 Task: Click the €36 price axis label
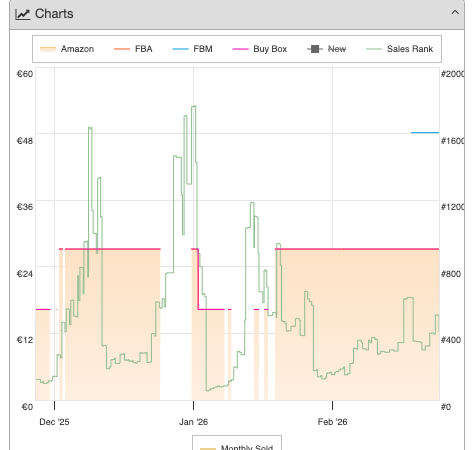[x=25, y=207]
